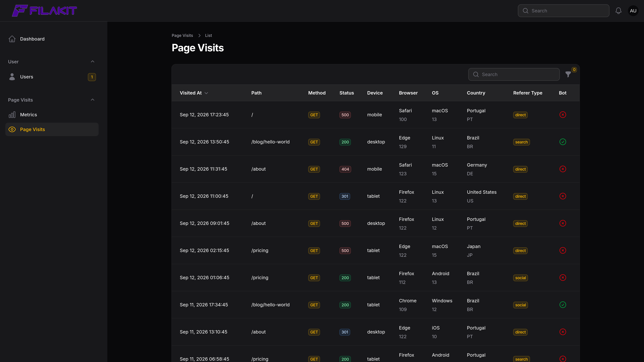This screenshot has width=644, height=362.
Task: Focus the table Search field
Action: 514,74
